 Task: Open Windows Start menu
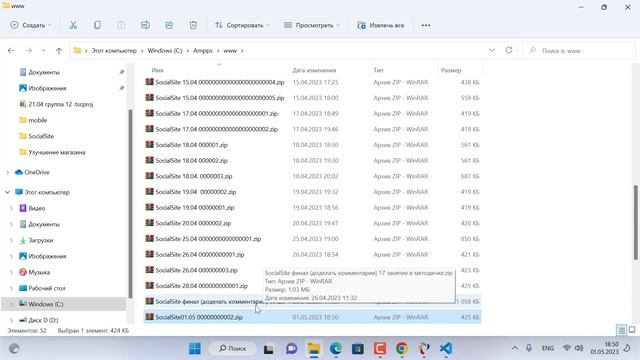pos(195,349)
